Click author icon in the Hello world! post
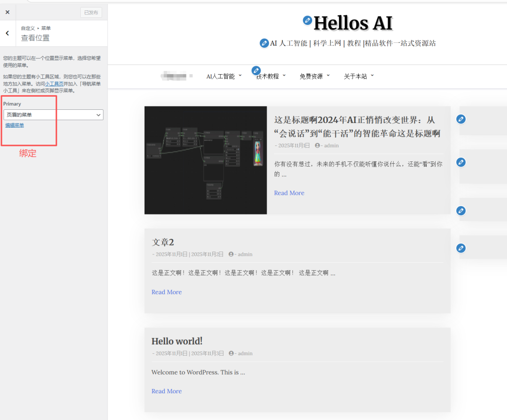Viewport: 507px width, 420px height. [231, 353]
